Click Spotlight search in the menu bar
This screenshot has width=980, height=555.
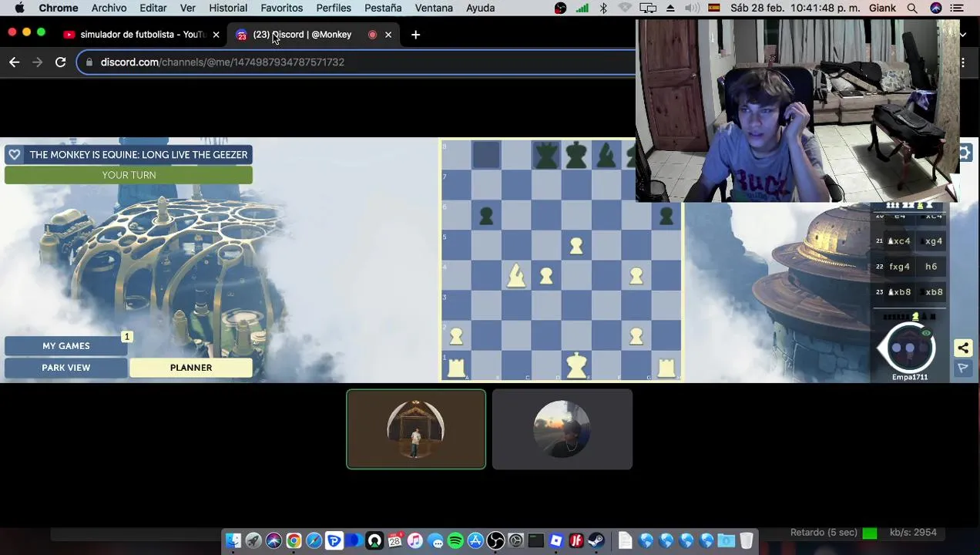click(x=912, y=8)
